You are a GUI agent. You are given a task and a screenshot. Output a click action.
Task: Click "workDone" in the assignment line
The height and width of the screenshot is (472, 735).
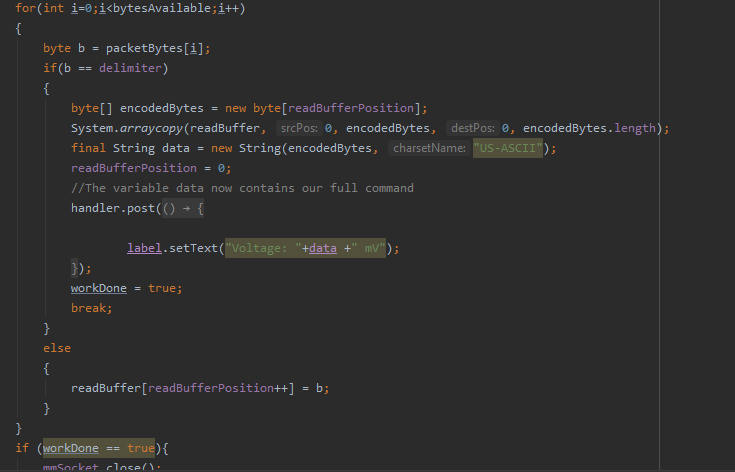click(x=99, y=288)
